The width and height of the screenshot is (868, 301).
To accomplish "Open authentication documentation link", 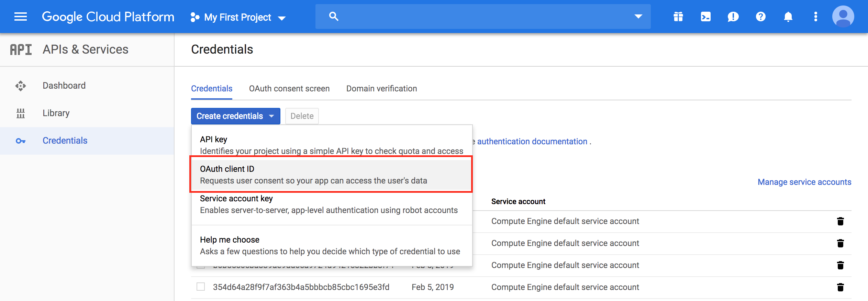I will pos(532,142).
